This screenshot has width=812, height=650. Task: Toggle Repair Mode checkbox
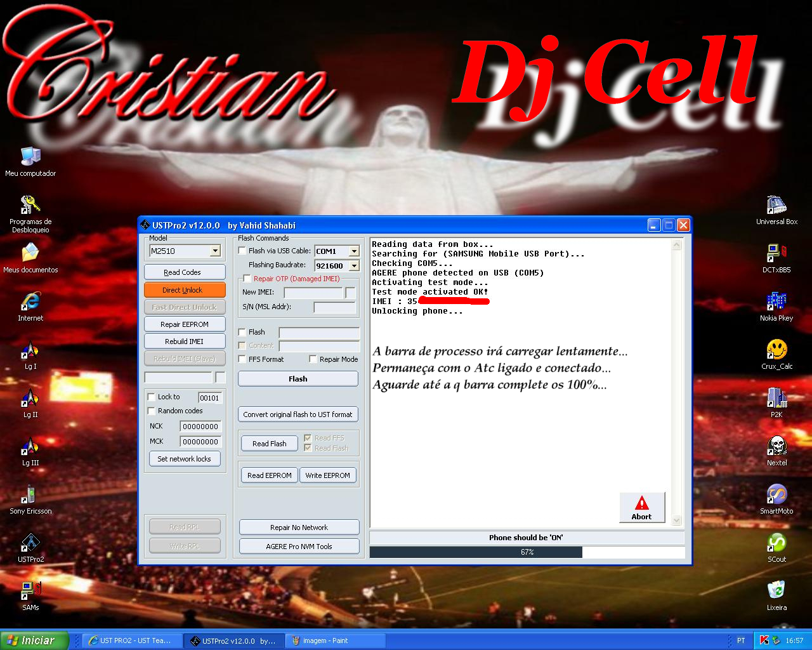click(x=313, y=359)
